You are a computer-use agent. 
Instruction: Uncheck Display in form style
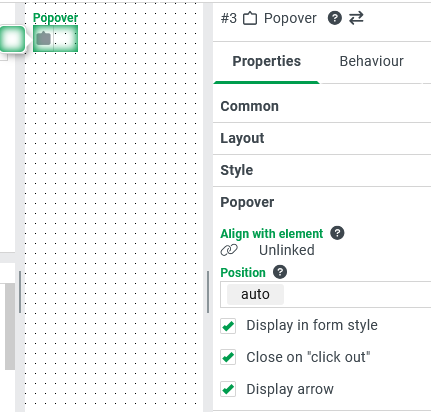228,326
